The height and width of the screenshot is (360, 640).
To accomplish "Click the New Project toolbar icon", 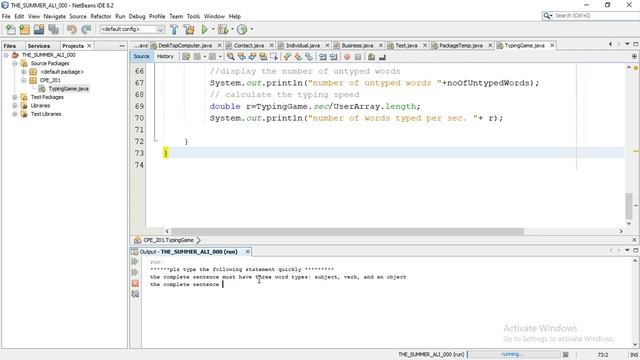I will [x=24, y=29].
